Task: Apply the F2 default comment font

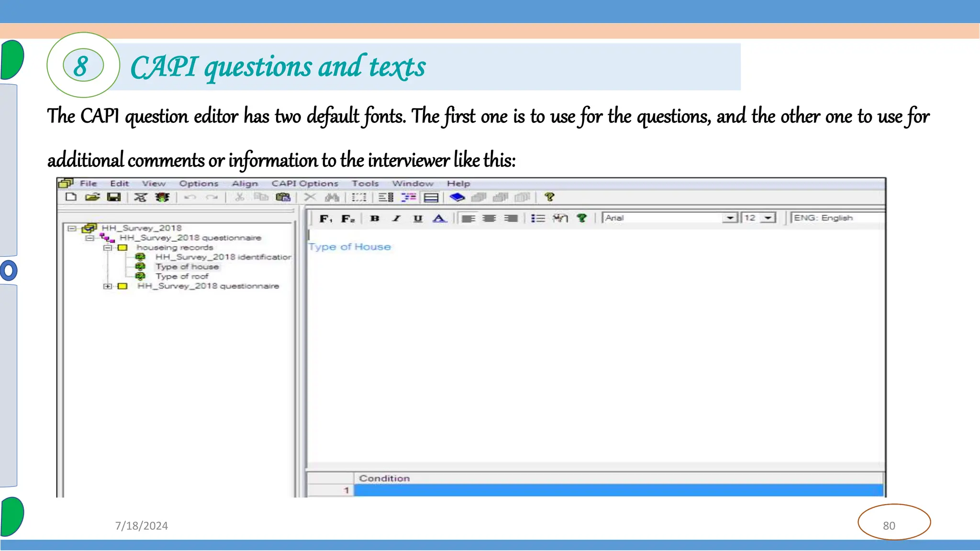Action: point(348,219)
